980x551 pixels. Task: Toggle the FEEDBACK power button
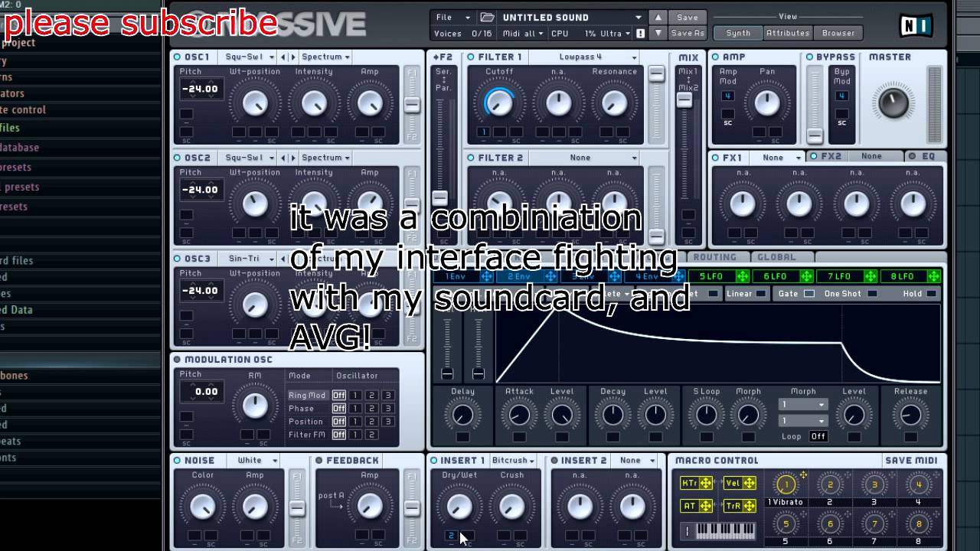[319, 460]
